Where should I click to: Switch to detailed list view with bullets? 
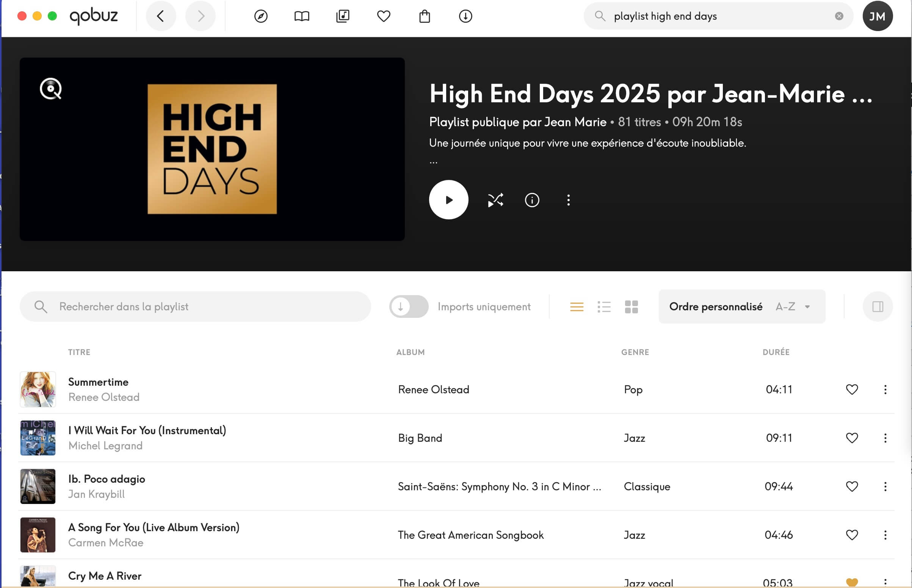pyautogui.click(x=604, y=307)
